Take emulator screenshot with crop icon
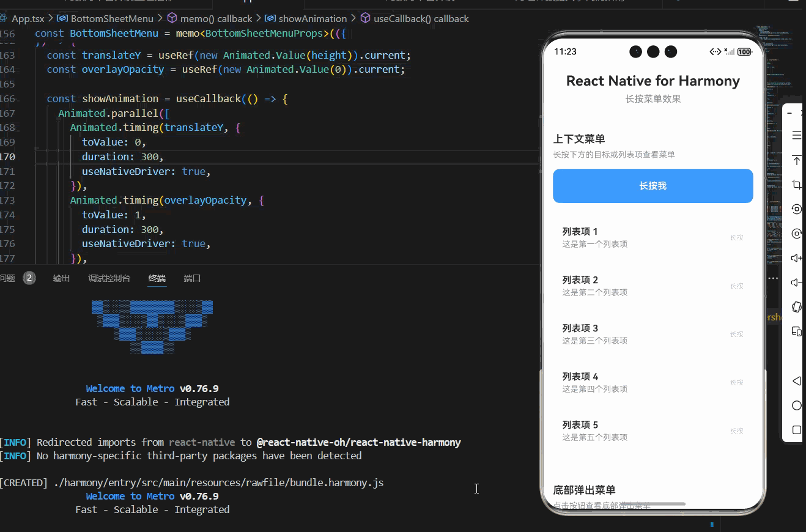 tap(796, 185)
